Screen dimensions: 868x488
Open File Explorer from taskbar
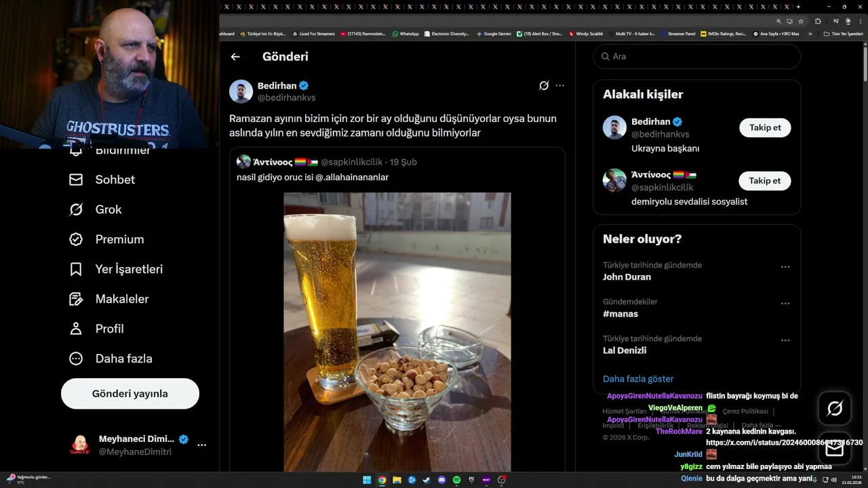pyautogui.click(x=397, y=480)
